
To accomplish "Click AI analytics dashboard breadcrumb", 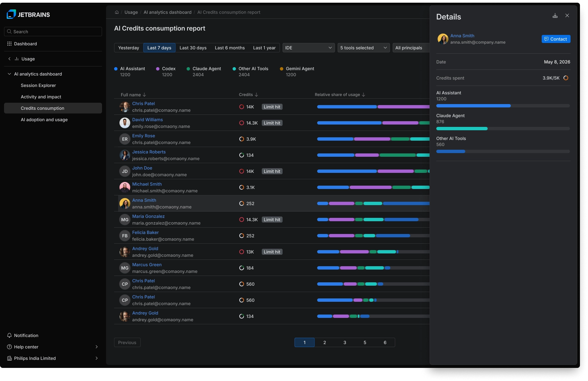I will 167,12.
